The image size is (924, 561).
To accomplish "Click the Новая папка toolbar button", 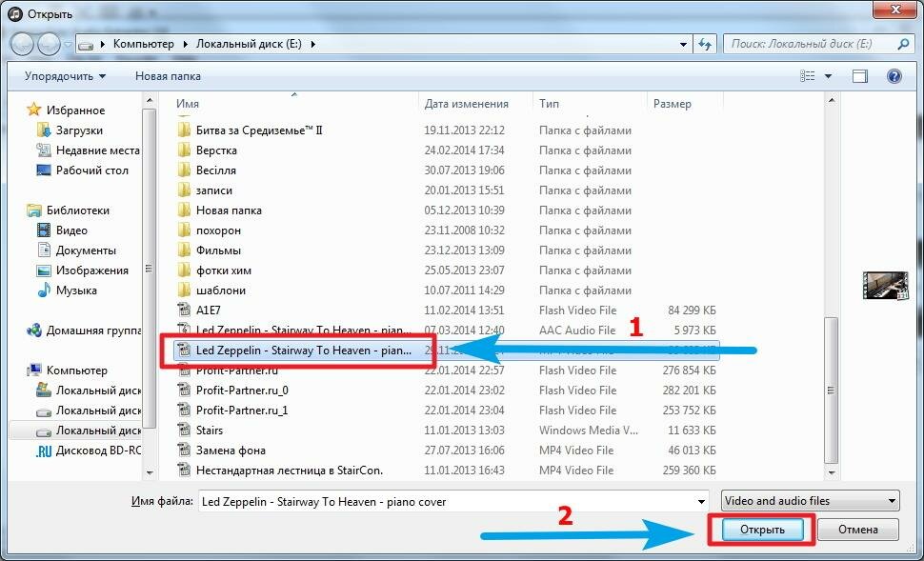I will coord(168,76).
